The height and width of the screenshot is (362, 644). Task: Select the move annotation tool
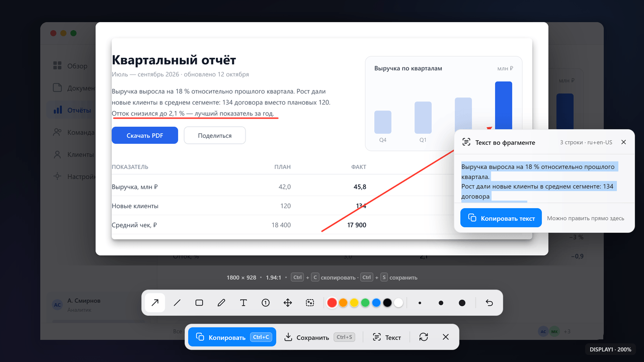coord(288,303)
